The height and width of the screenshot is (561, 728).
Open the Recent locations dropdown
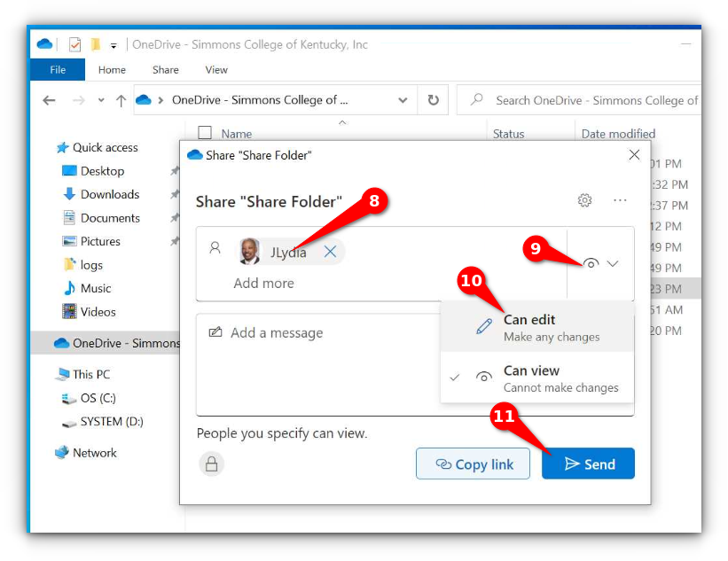[101, 100]
